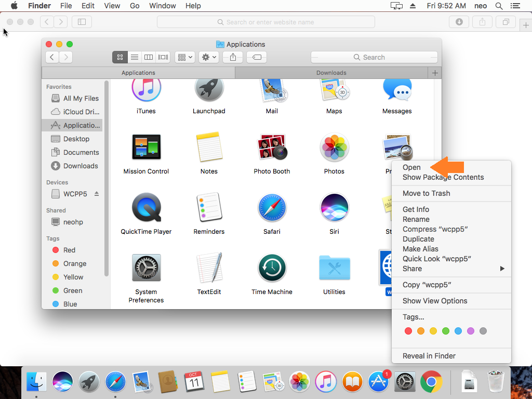Click the Finder Search field
The height and width of the screenshot is (399, 532).
[x=374, y=57]
